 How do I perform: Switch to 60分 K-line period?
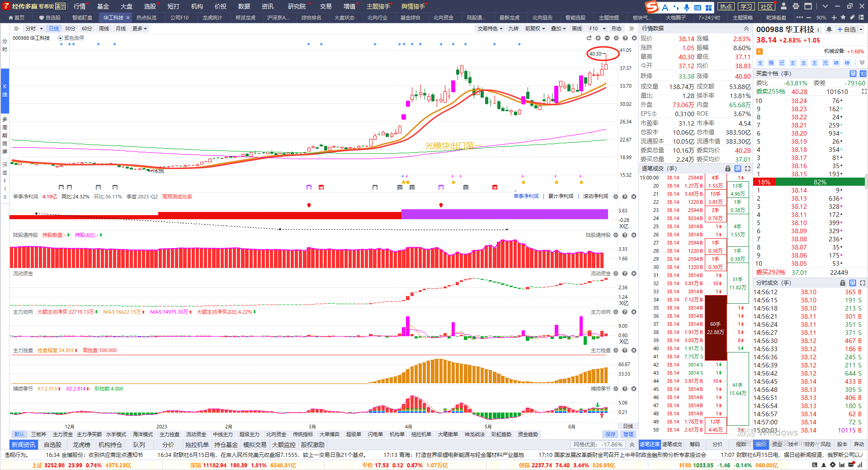pyautogui.click(x=87, y=28)
